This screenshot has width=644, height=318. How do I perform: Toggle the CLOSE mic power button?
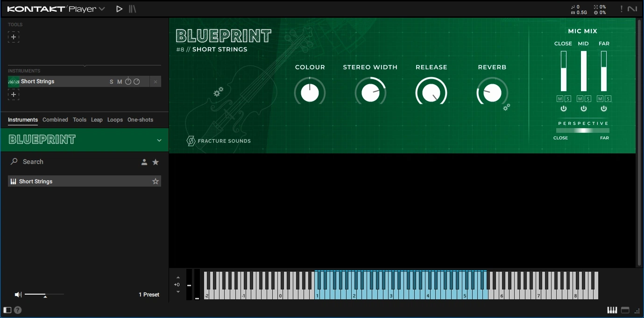564,108
